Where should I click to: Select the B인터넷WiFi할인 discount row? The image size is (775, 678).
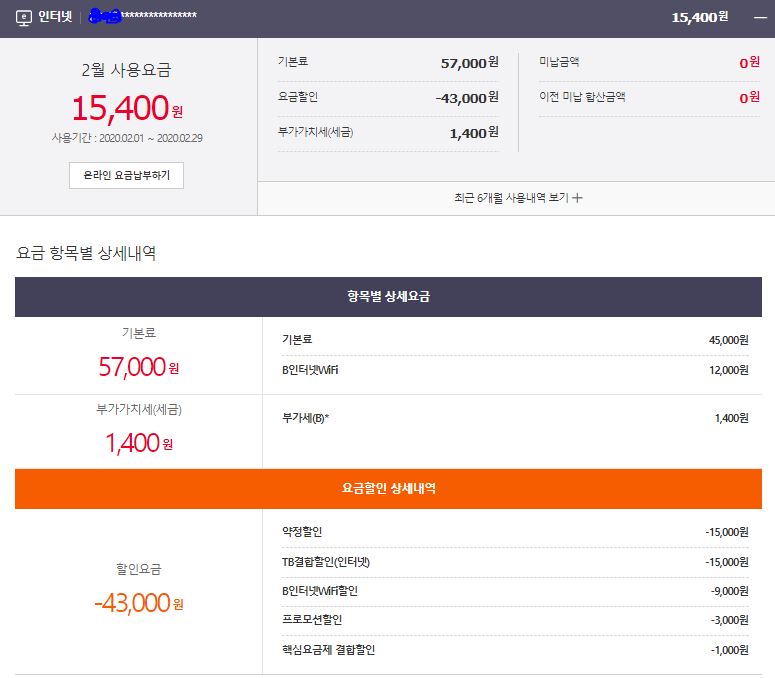514,591
